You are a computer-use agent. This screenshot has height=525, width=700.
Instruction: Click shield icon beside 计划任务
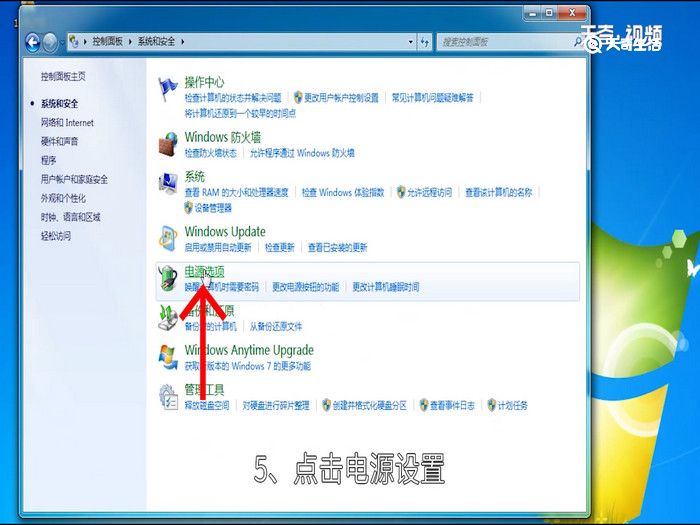492,405
